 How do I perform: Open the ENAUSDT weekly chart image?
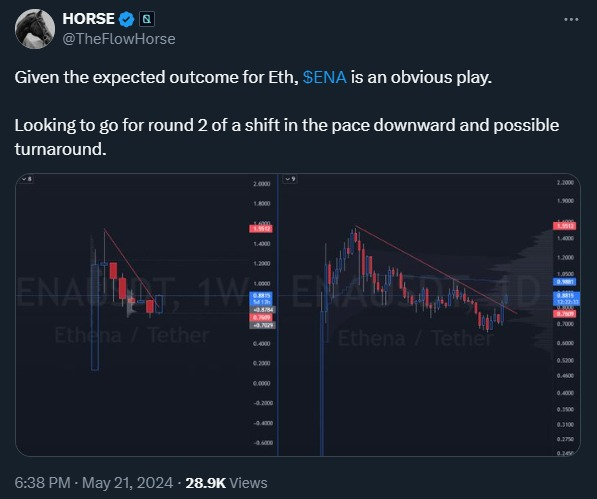[x=146, y=315]
